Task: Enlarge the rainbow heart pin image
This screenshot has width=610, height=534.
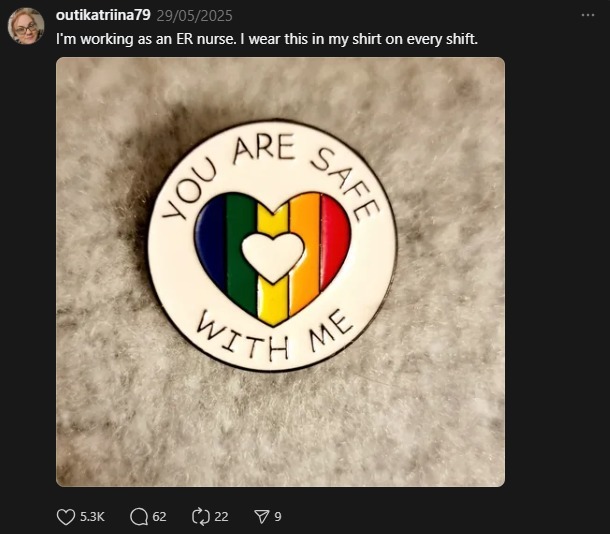Action: tap(280, 272)
